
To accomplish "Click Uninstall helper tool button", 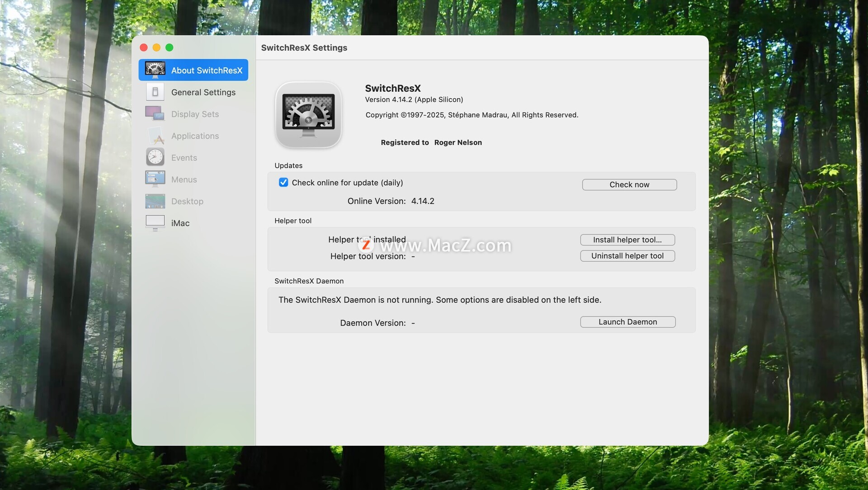I will [627, 256].
